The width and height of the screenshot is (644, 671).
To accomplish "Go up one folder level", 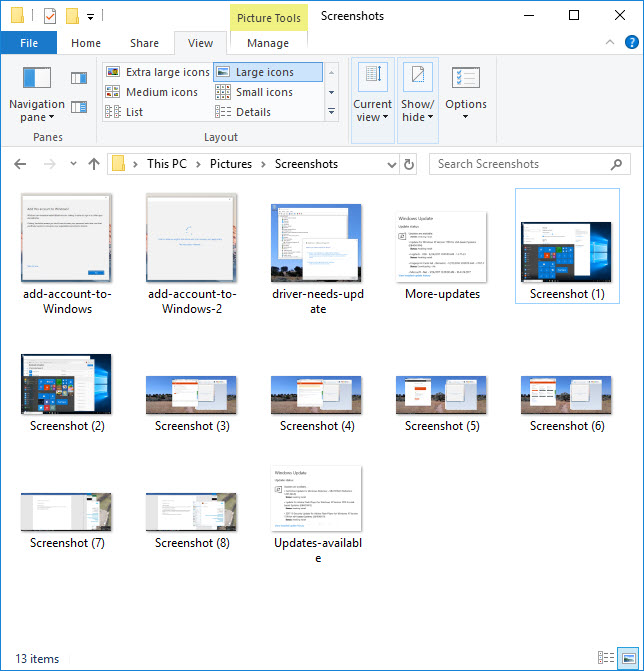I will click(94, 164).
